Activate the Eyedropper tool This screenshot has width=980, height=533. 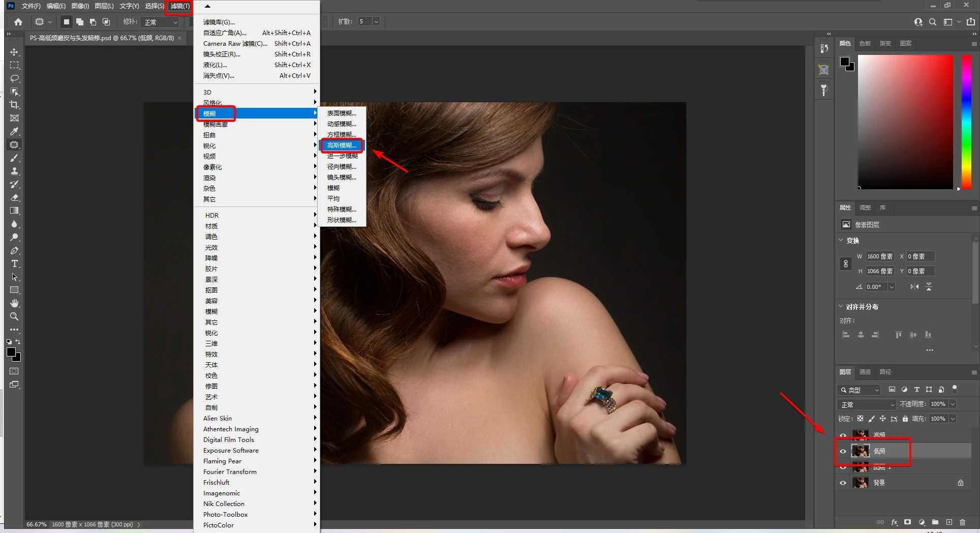pyautogui.click(x=14, y=131)
